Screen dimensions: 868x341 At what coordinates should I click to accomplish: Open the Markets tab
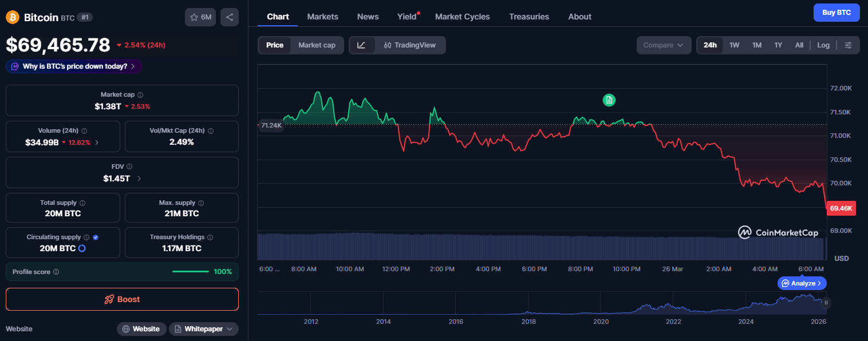(322, 17)
